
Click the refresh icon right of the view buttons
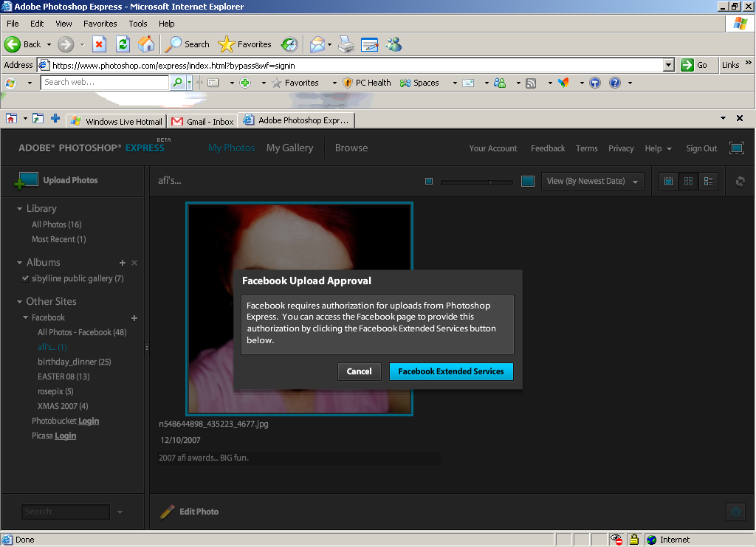(x=740, y=181)
